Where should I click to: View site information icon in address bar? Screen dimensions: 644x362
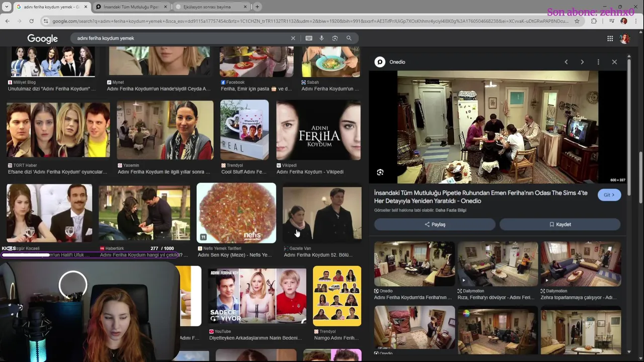[x=46, y=21]
